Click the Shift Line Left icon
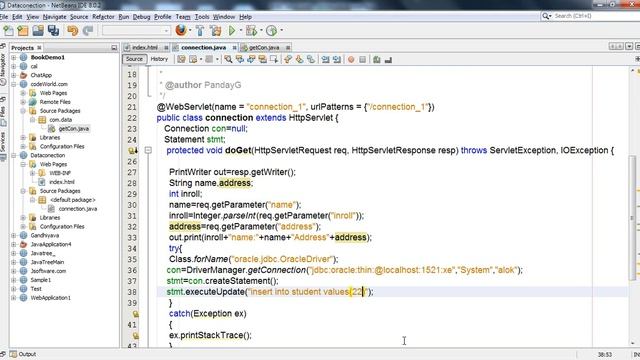Image resolution: width=640 pixels, height=360 pixels. point(325,60)
